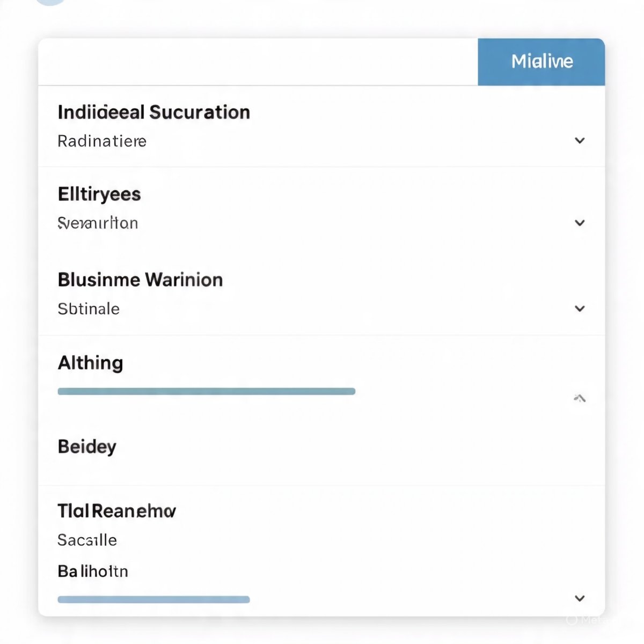Select the TlalReanehno heading
644x644 pixels.
pos(116,510)
